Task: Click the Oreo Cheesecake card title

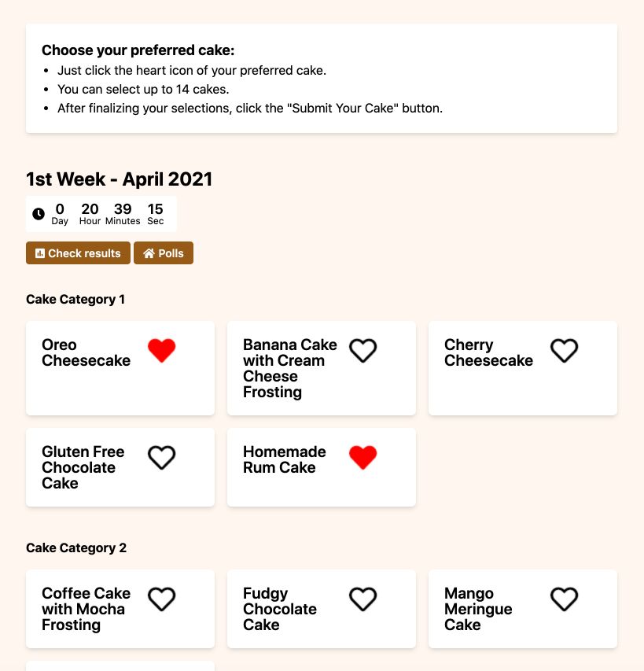Action: [x=86, y=353]
